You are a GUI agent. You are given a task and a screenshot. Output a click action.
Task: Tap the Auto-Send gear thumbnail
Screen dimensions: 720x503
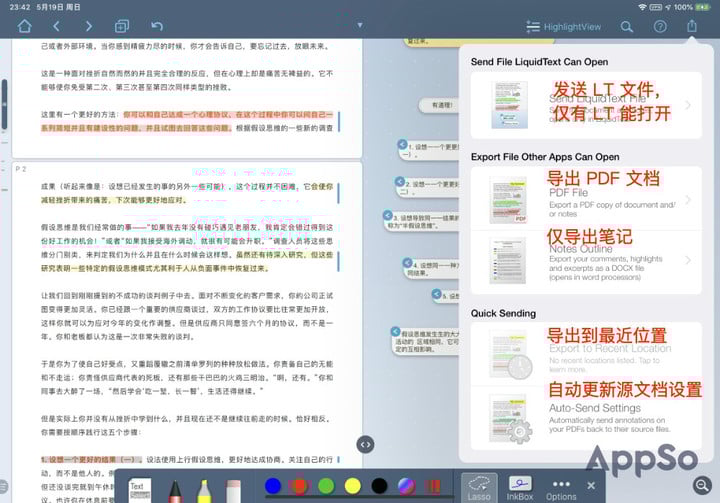coord(511,419)
